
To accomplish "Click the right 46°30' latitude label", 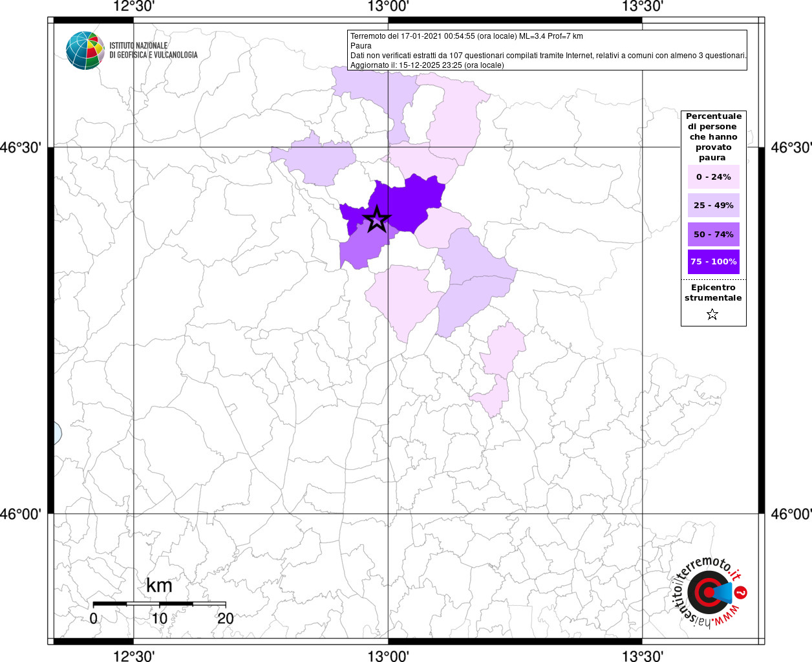I will (x=791, y=147).
